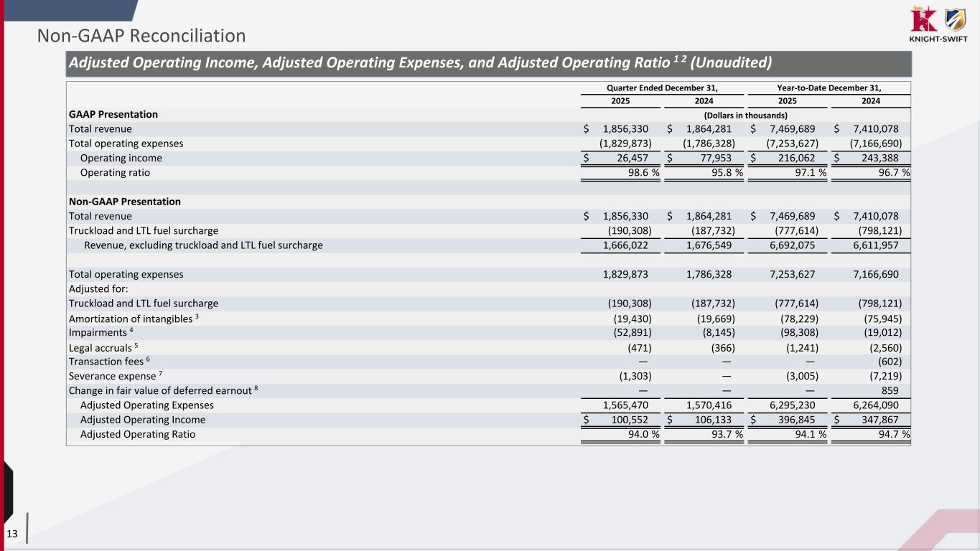Select the Non-GAAP Presentation section label
The height and width of the screenshot is (551, 980).
[x=124, y=202]
